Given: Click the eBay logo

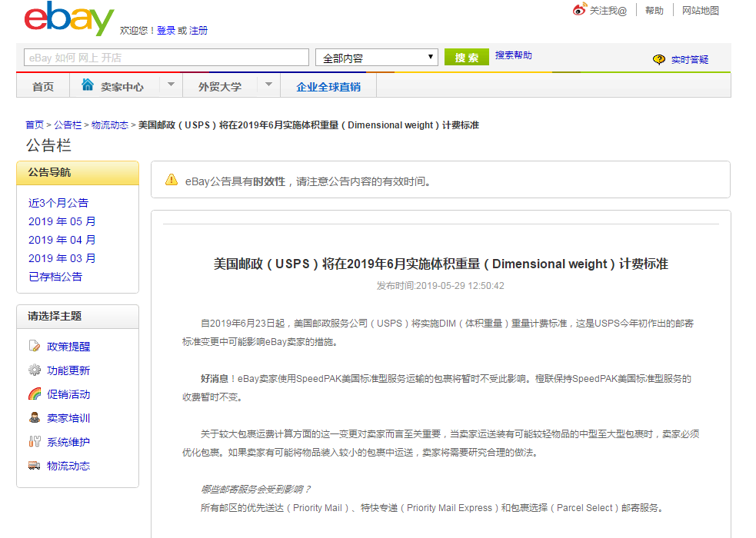Looking at the screenshot, I should point(69,18).
